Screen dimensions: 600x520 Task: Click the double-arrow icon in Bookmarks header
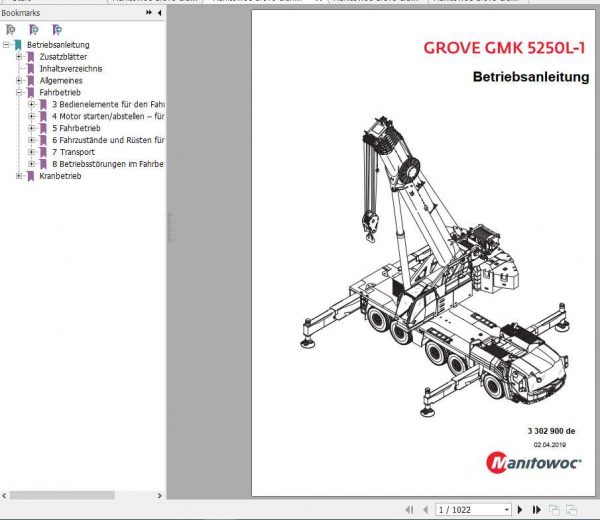[x=149, y=13]
